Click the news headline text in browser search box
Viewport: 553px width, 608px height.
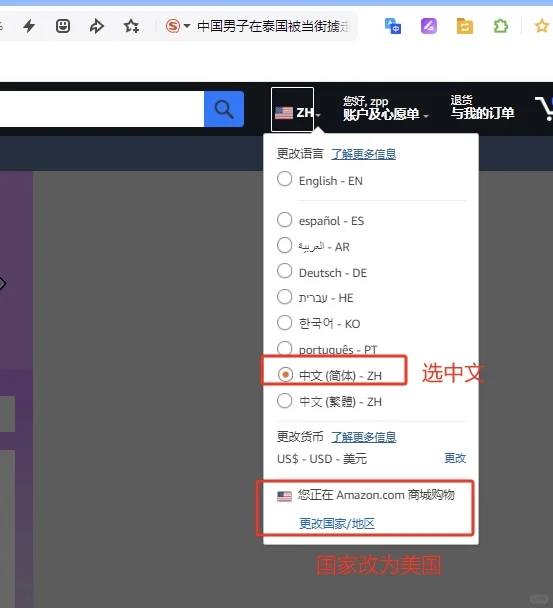pyautogui.click(x=274, y=26)
